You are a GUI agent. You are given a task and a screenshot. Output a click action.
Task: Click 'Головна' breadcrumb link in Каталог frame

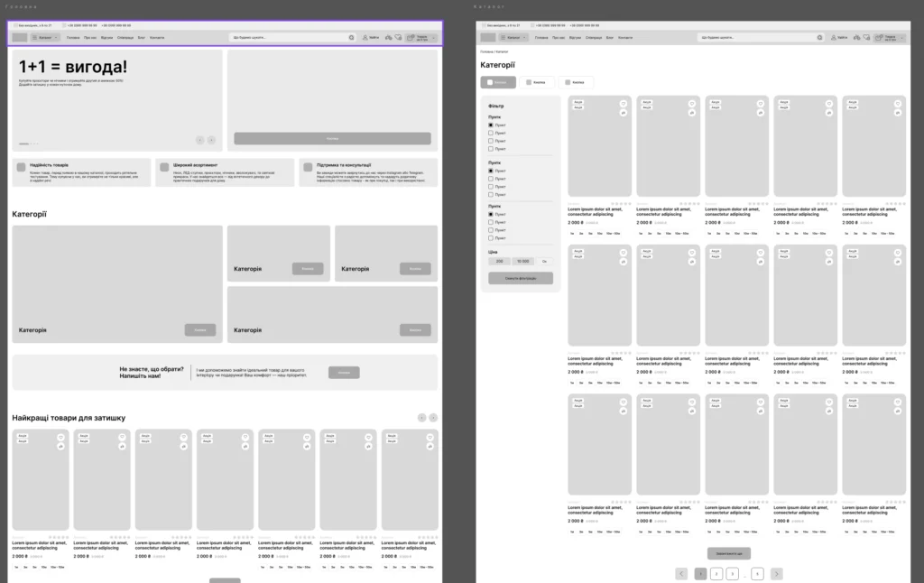pos(486,51)
